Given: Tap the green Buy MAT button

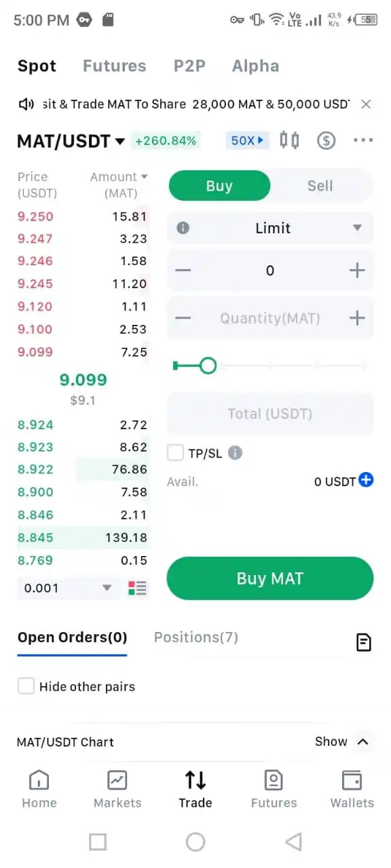Looking at the screenshot, I should [270, 578].
